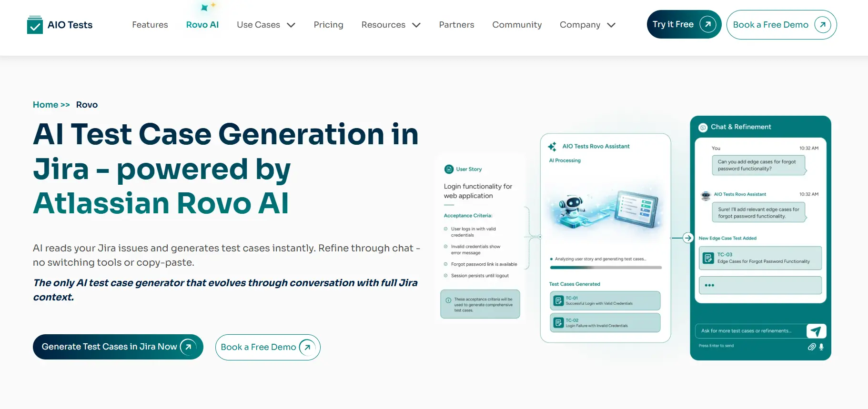Click the robot avatar in the chat
The height and width of the screenshot is (409, 868).
(706, 195)
